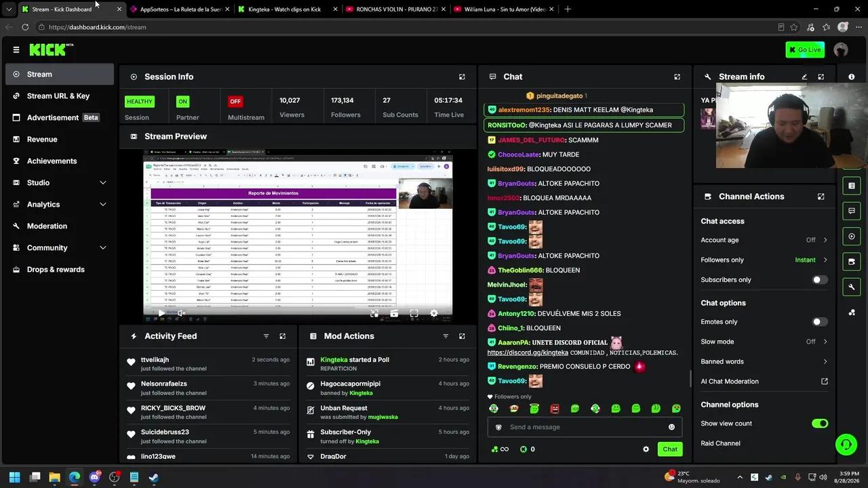
Task: Expand the Channel Actions panel
Action: click(821, 197)
